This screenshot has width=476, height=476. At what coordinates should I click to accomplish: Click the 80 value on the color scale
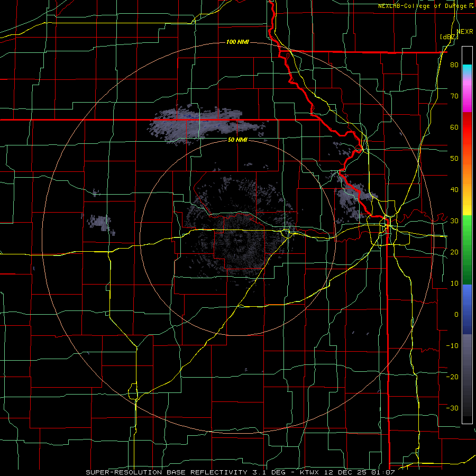click(x=454, y=65)
